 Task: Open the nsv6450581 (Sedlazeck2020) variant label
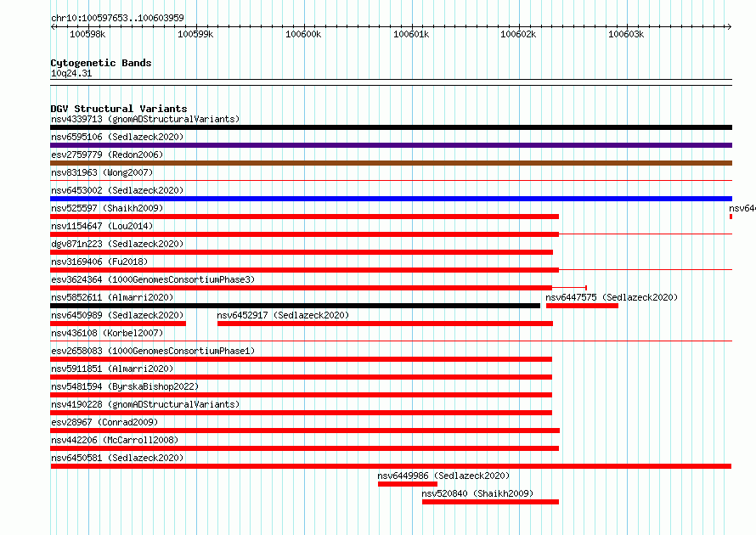[117, 458]
